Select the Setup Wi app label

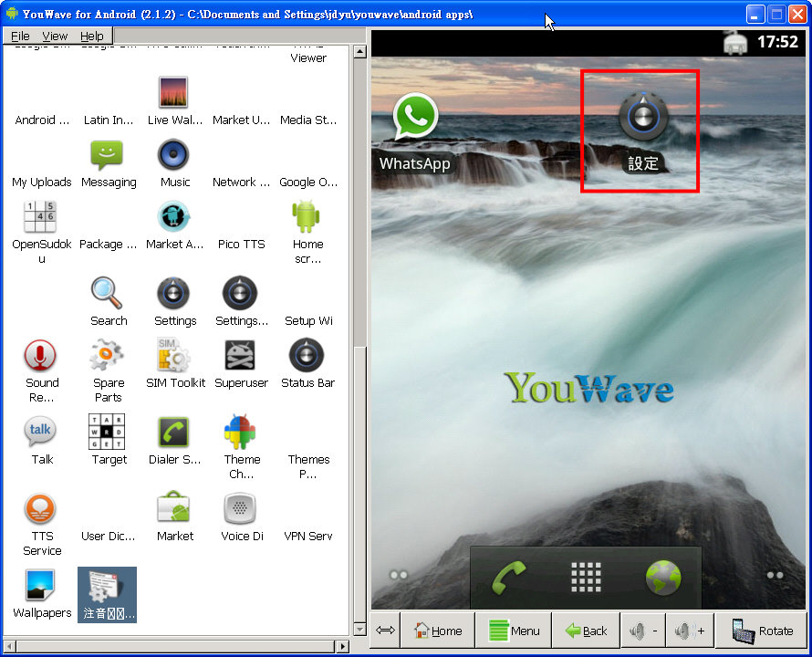(x=308, y=321)
